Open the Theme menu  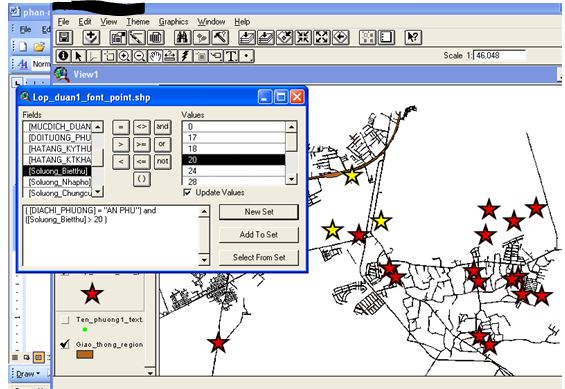(x=138, y=22)
